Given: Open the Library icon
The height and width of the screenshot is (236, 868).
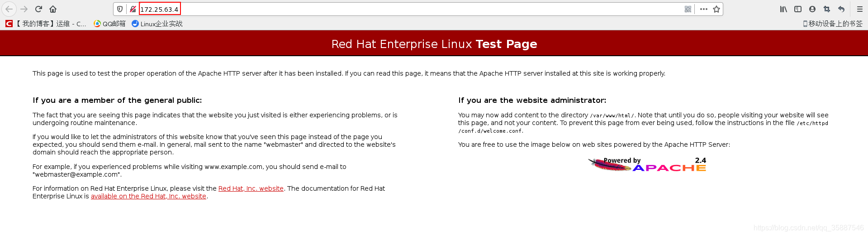Looking at the screenshot, I should pyautogui.click(x=783, y=9).
